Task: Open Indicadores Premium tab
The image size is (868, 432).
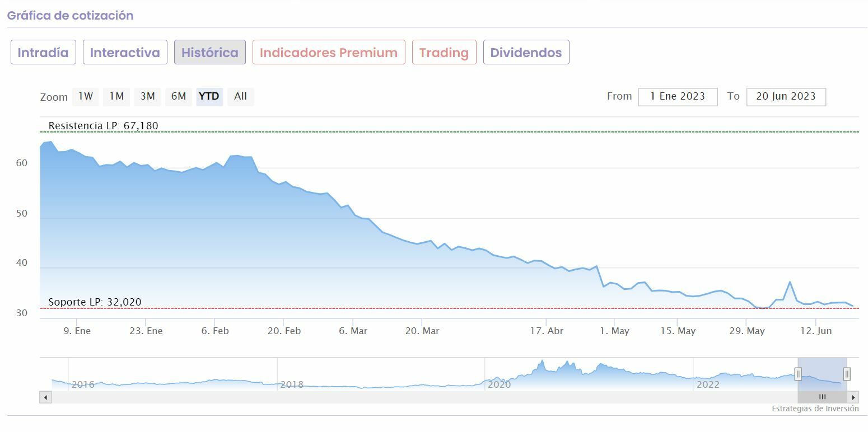Action: tap(329, 53)
